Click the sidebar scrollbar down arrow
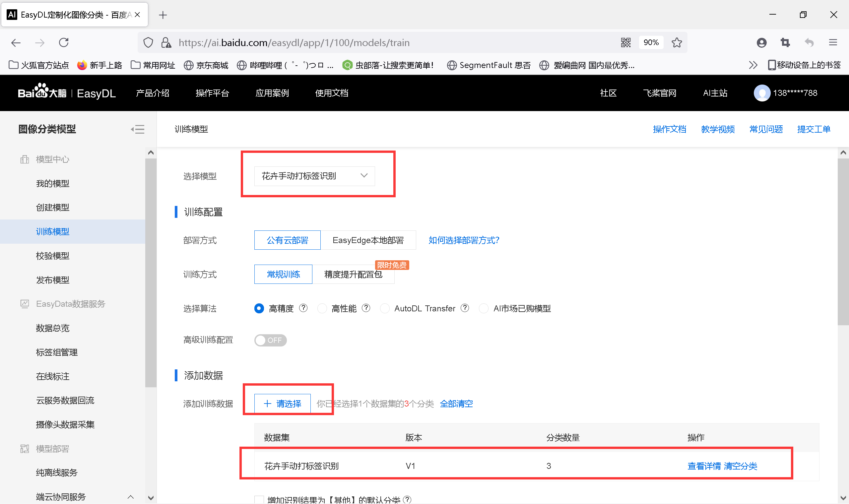Viewport: 849px width, 504px height. [x=151, y=498]
